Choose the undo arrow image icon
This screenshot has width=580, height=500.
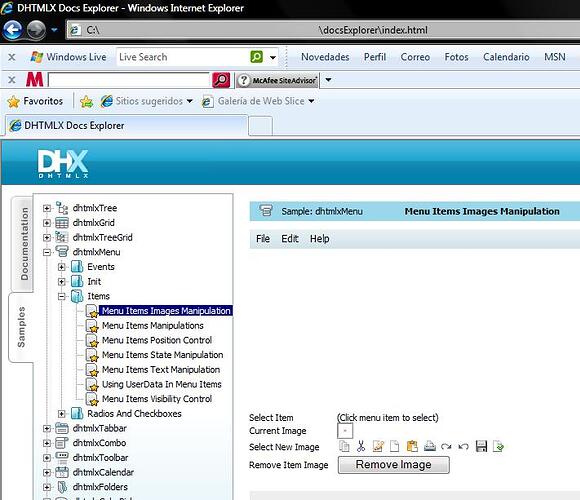463,447
